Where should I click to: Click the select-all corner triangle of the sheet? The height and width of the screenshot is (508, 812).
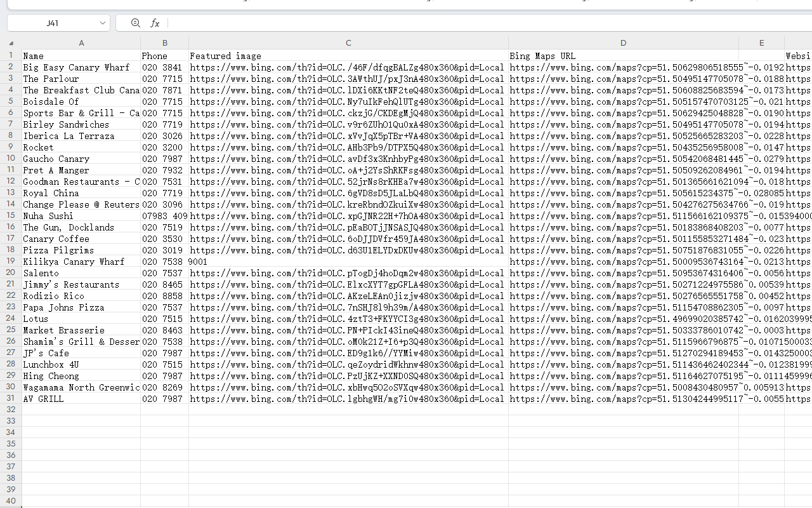pos(11,43)
